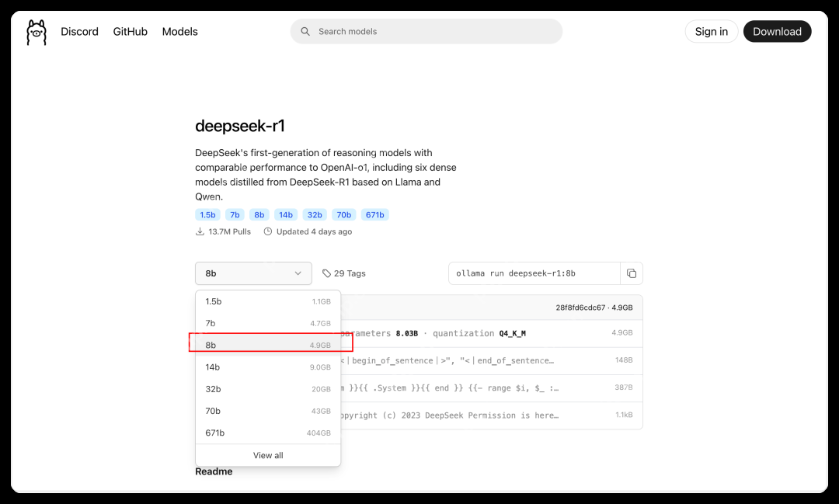This screenshot has width=839, height=504.
Task: Select the 1.5b blue tag
Action: tap(207, 214)
